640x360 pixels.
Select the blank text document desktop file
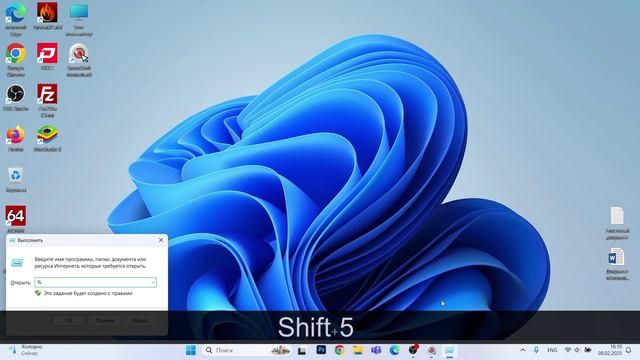pyautogui.click(x=617, y=222)
